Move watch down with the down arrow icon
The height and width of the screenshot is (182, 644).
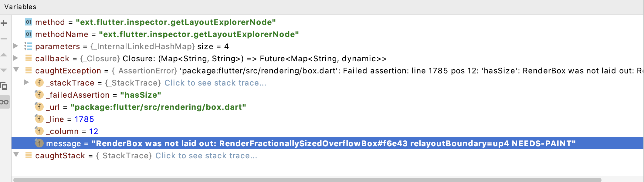[x=4, y=71]
